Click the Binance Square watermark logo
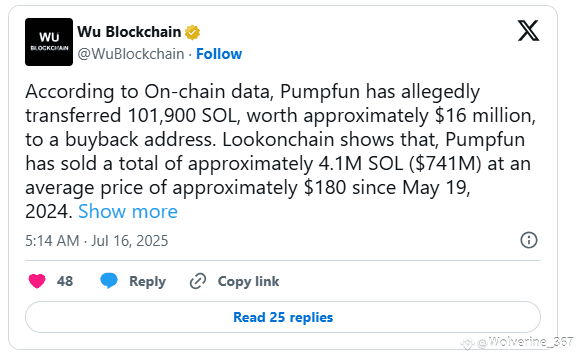581x360 pixels. coord(468,343)
